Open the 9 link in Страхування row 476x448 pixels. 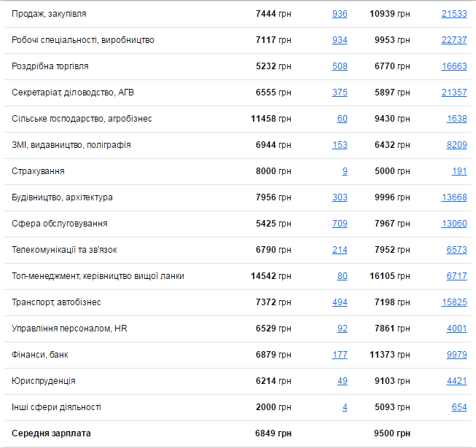345,171
